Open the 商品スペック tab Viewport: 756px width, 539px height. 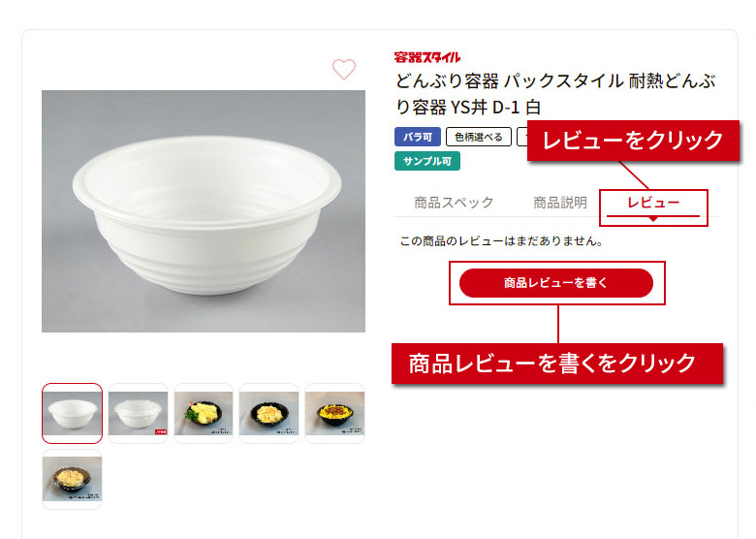pos(454,203)
